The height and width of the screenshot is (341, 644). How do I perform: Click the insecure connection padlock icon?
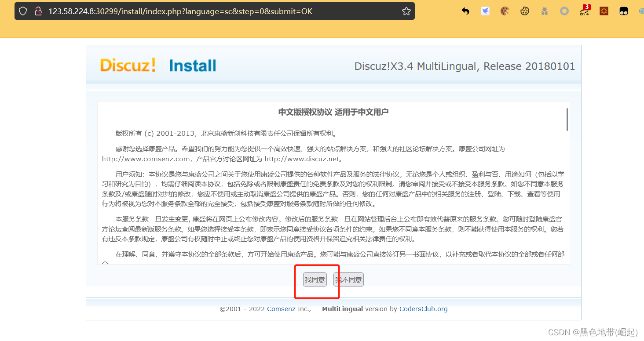pyautogui.click(x=38, y=11)
